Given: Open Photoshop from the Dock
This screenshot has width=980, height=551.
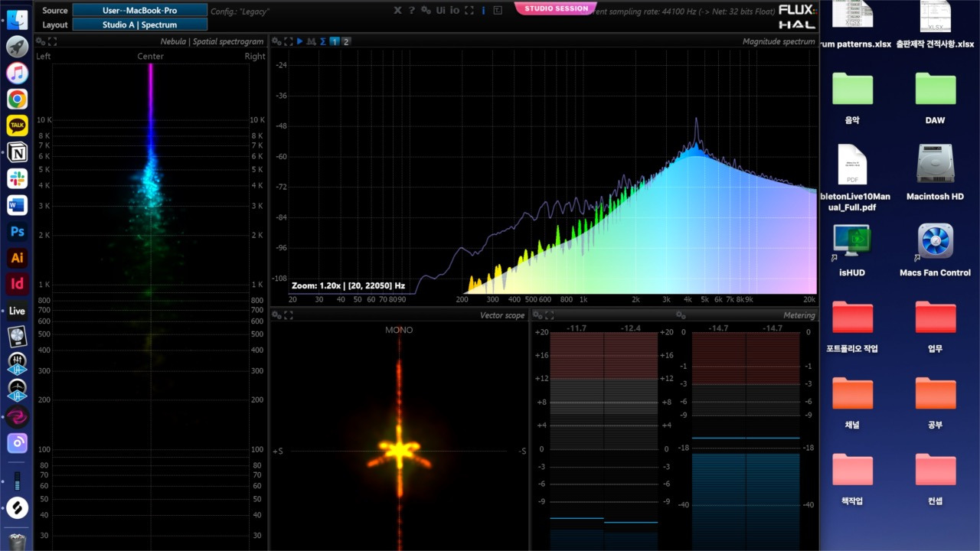Looking at the screenshot, I should [x=17, y=231].
